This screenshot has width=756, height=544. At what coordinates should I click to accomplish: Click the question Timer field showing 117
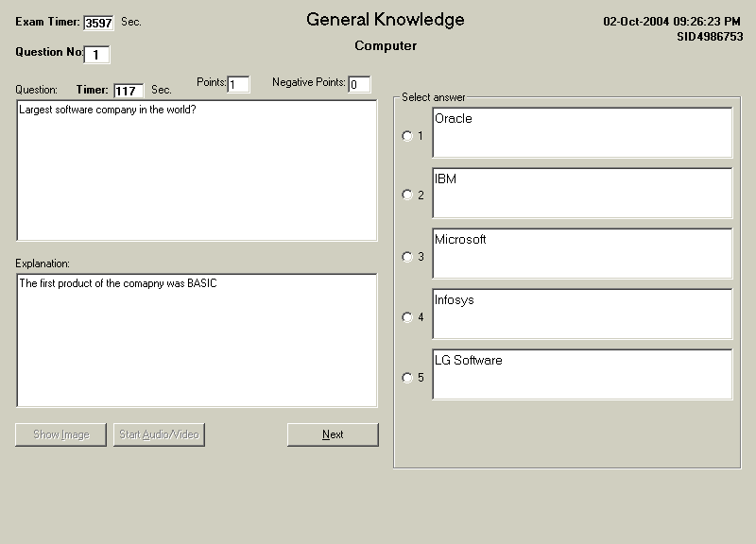click(x=128, y=91)
